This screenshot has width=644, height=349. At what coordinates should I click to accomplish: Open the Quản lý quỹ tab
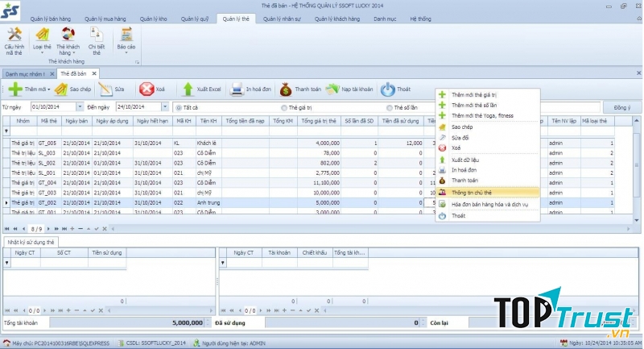pos(195,19)
